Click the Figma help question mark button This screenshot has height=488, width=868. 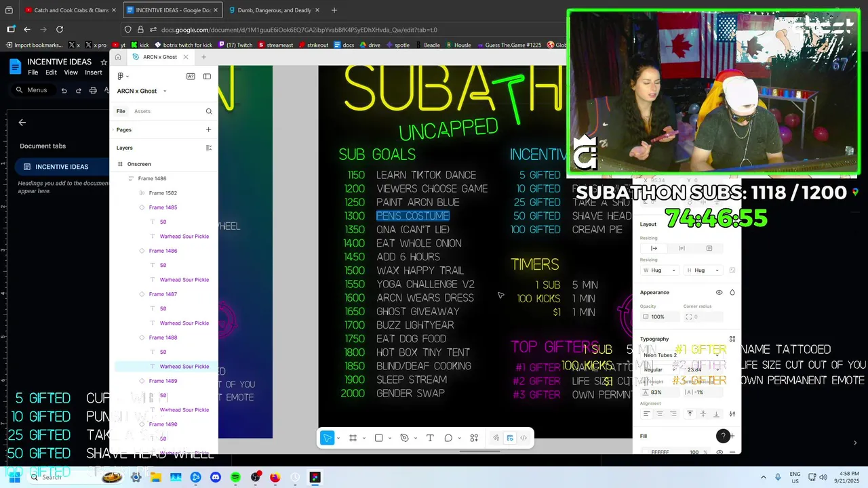tap(723, 436)
